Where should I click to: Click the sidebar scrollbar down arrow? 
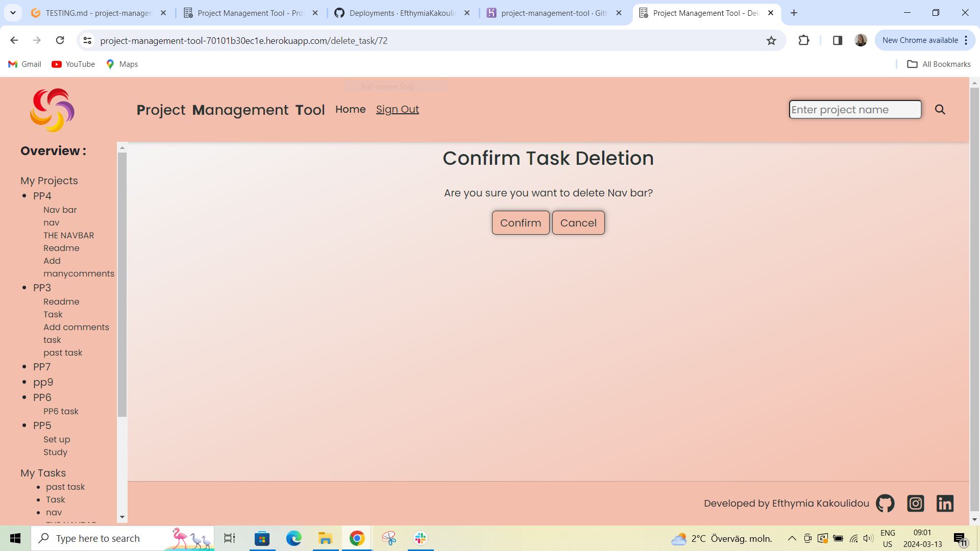point(122,517)
